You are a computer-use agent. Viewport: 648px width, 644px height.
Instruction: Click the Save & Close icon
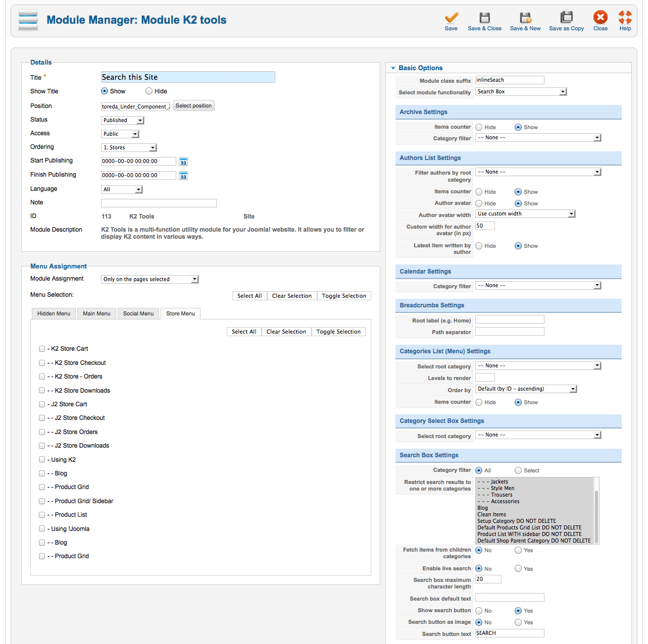click(484, 18)
